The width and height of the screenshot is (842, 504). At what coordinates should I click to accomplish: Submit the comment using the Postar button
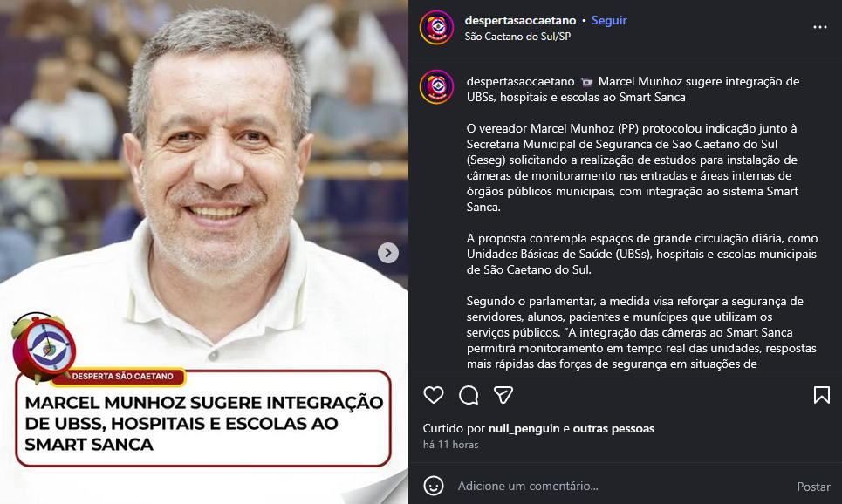(x=813, y=487)
